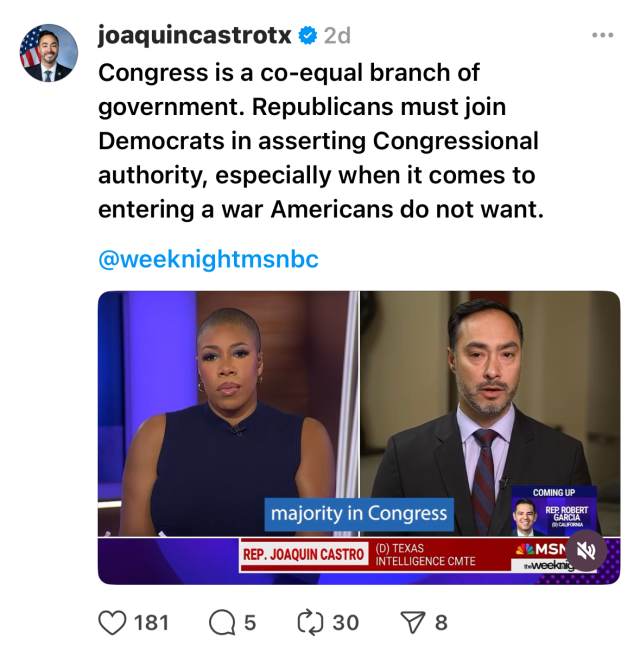The height and width of the screenshot is (658, 640).
Task: Follow the @weeknightmsnbc mention link
Action: pos(209,259)
